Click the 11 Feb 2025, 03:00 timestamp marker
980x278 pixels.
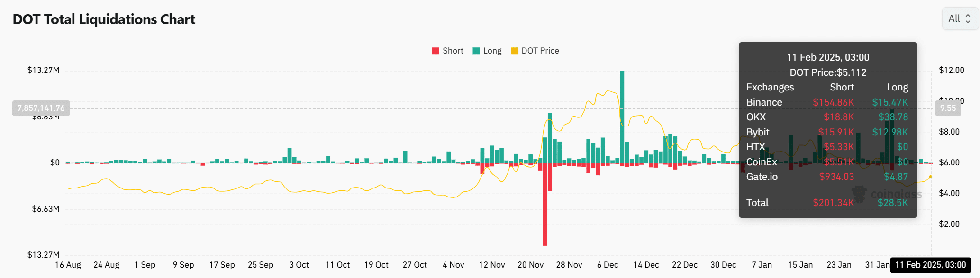coord(930,265)
